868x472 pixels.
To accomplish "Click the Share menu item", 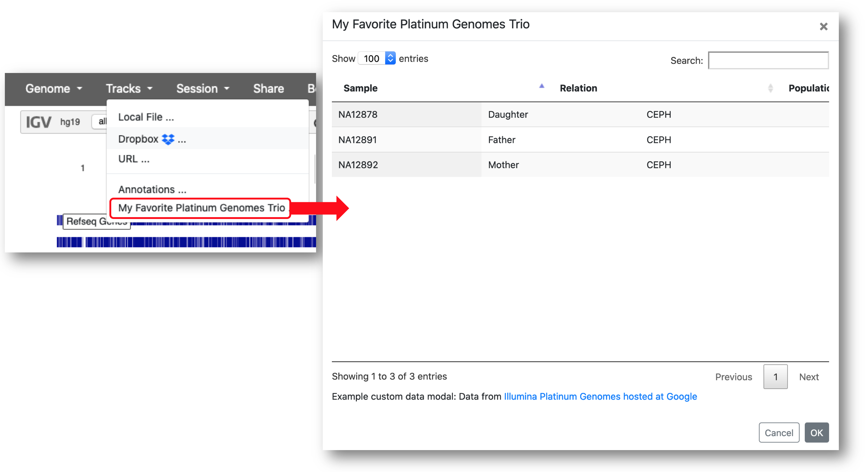I will pyautogui.click(x=268, y=89).
